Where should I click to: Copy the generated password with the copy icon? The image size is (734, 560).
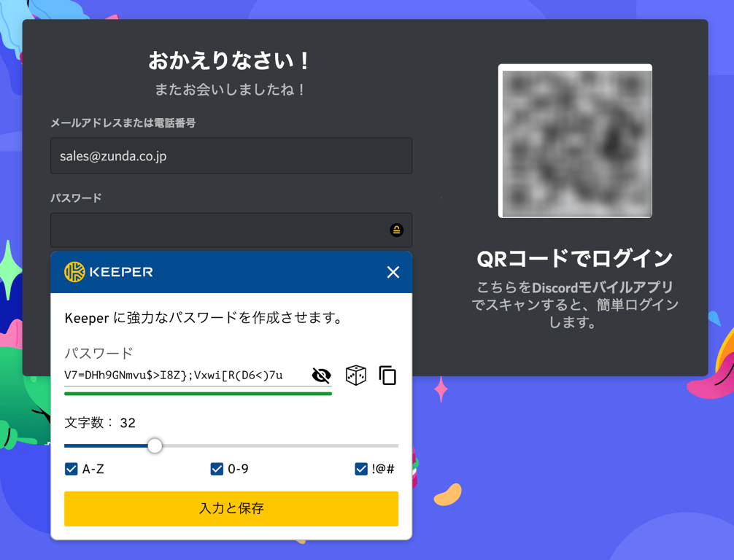tap(387, 375)
